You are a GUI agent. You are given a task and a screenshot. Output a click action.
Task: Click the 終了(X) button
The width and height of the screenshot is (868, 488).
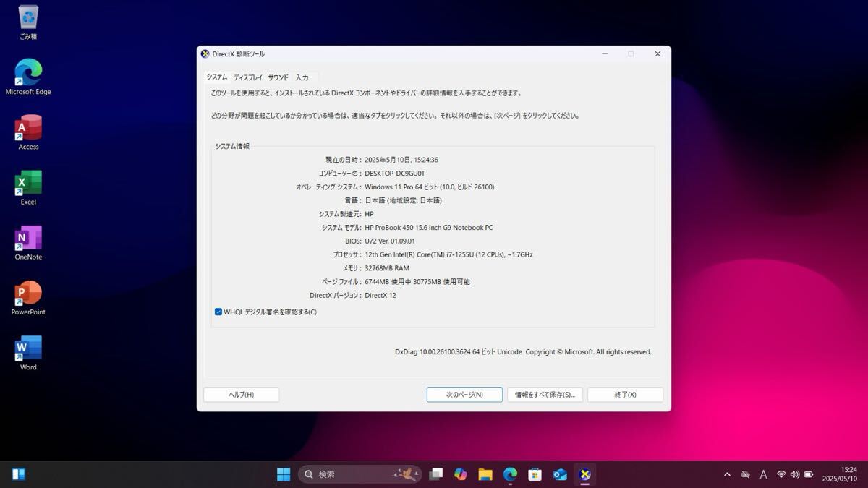[625, 395]
